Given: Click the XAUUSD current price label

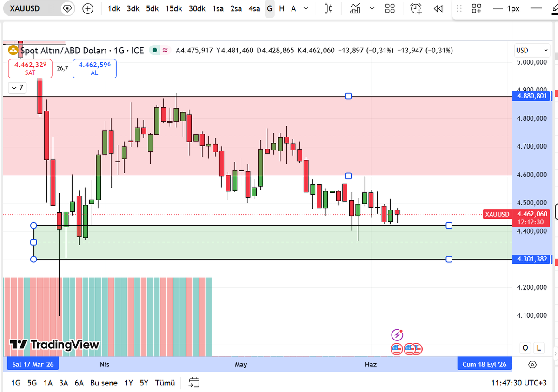Looking at the screenshot, I should [497, 214].
